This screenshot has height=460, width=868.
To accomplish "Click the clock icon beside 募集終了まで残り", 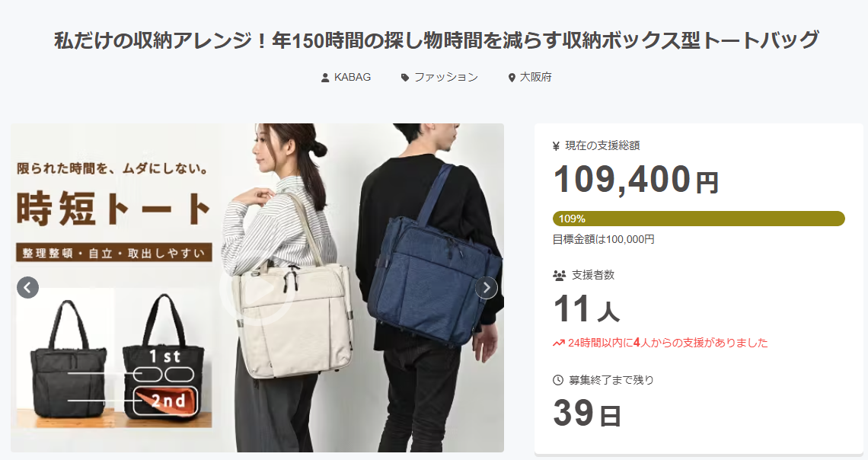I will click(558, 380).
